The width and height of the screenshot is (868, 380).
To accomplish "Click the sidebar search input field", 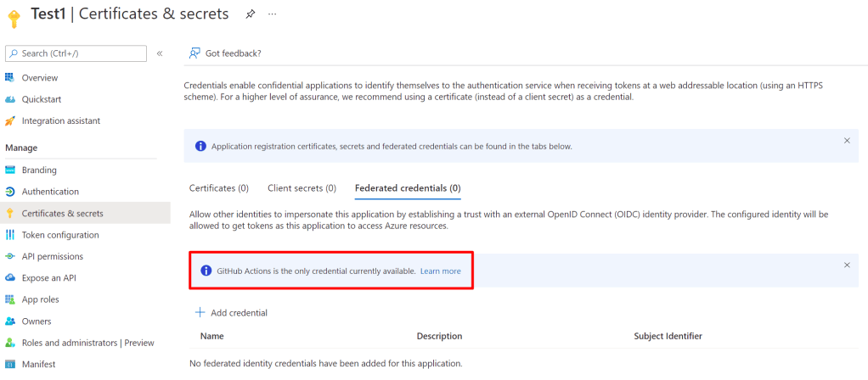I will point(76,53).
